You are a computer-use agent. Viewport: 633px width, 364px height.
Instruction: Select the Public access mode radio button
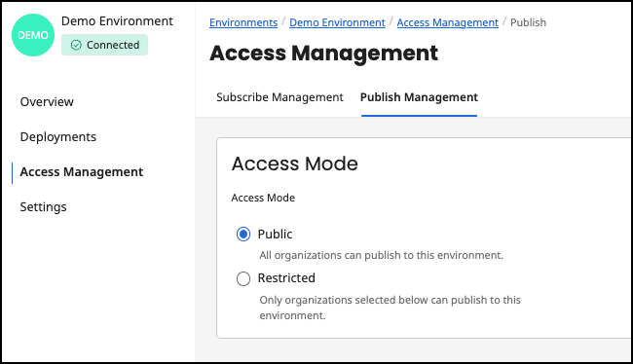(243, 234)
